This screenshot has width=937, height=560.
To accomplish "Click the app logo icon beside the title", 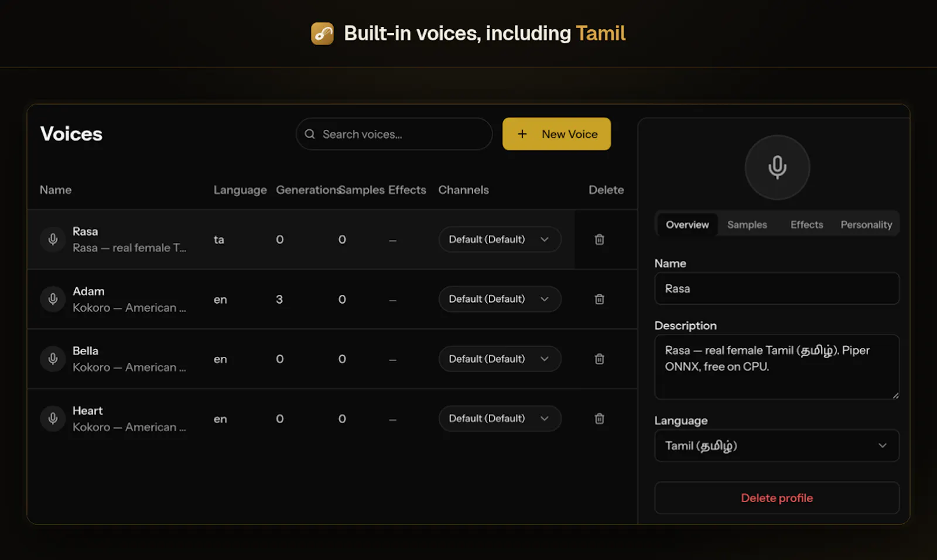I will click(322, 33).
